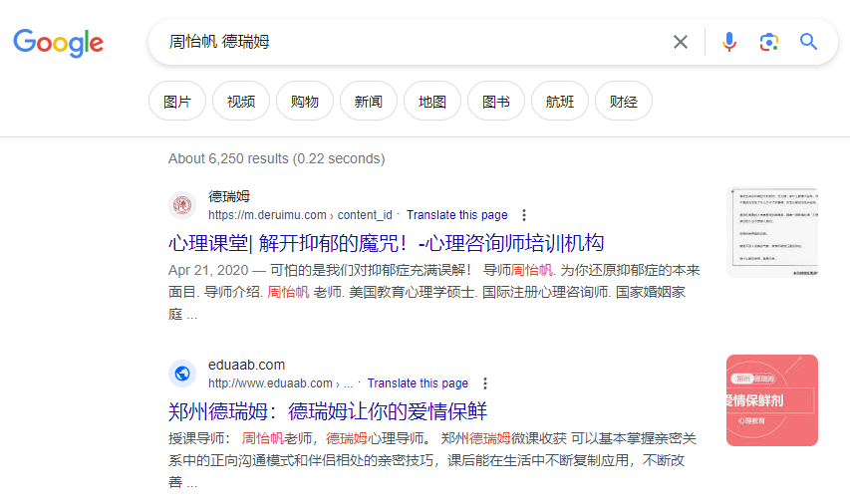Clear the search query with X
The height and width of the screenshot is (504, 850).
pos(681,42)
